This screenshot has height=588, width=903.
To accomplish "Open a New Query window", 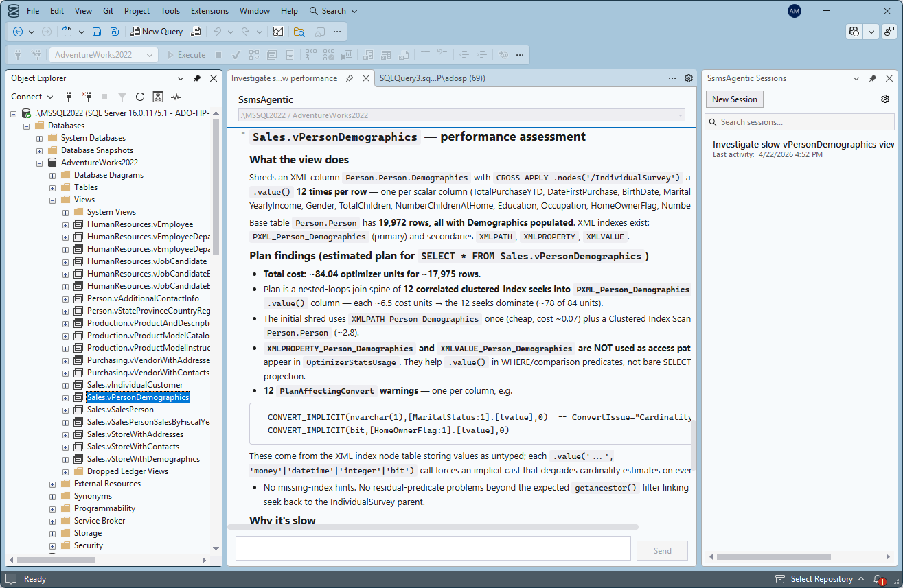I will click(157, 31).
